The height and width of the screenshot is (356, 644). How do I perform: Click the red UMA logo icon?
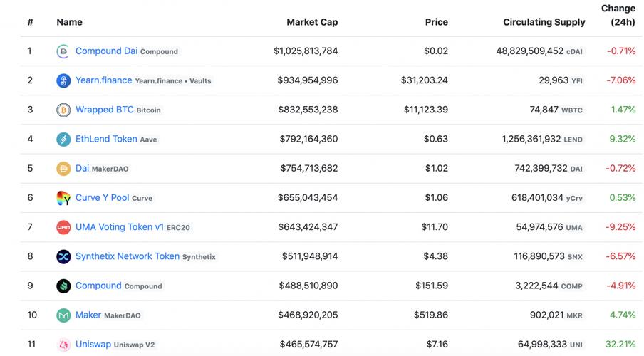pyautogui.click(x=63, y=227)
